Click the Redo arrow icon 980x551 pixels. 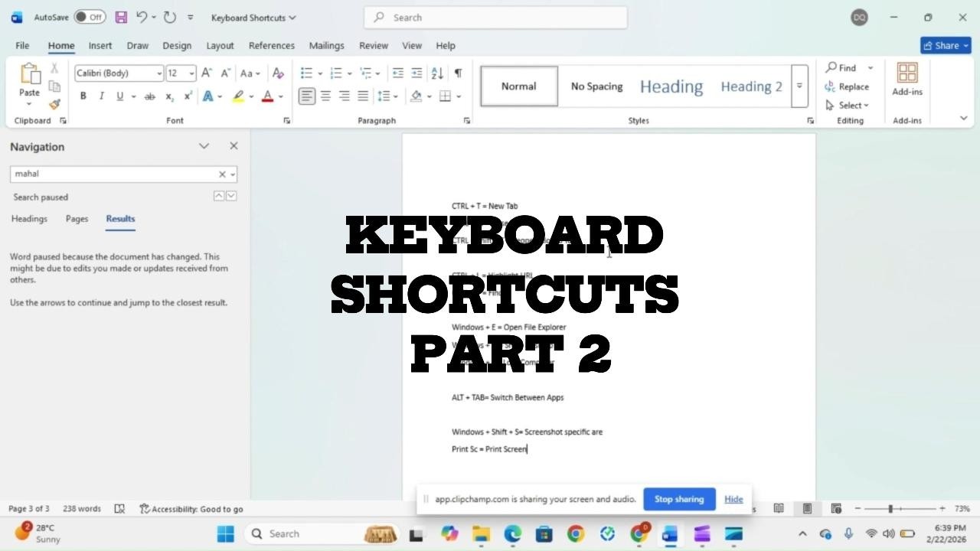[170, 17]
